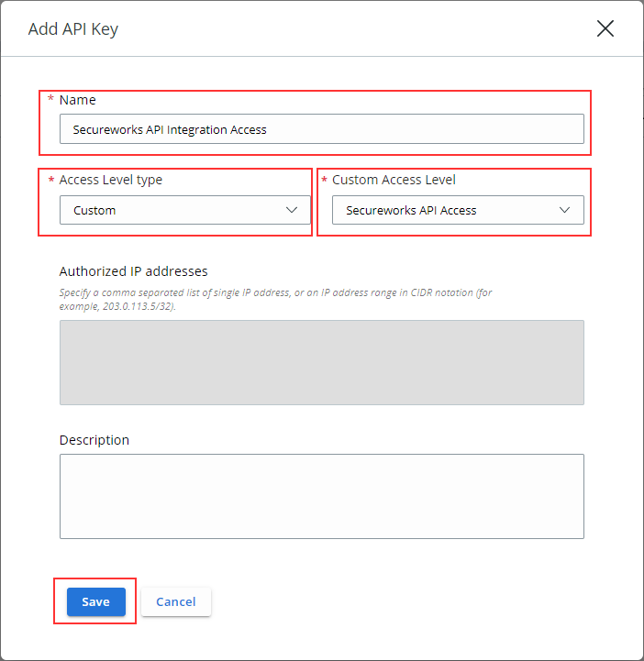The height and width of the screenshot is (661, 644).
Task: Close the Add API Key dialog
Action: [605, 28]
